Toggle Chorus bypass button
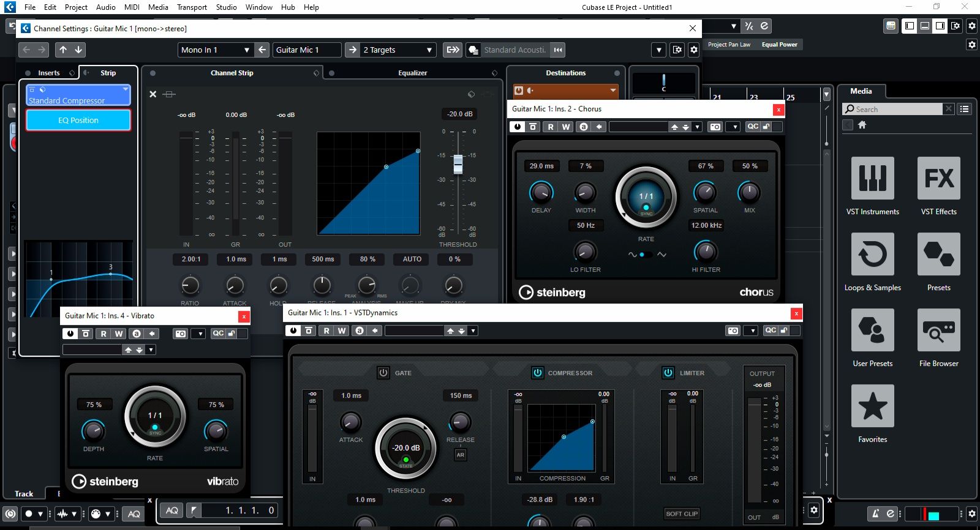Screen dimensions: 980x530 [533, 127]
